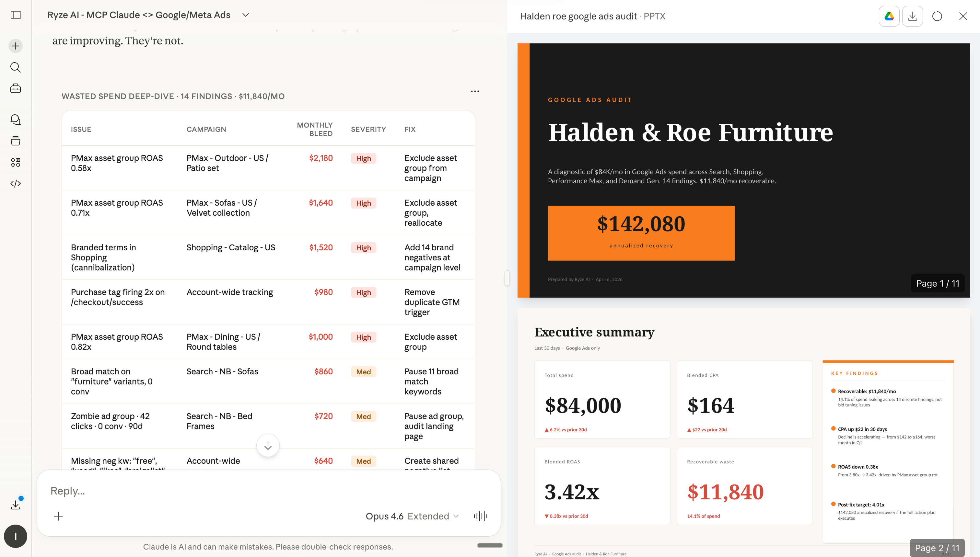Viewport: 980px width, 557px height.
Task: Expand the conversation title dropdown
Action: point(246,15)
